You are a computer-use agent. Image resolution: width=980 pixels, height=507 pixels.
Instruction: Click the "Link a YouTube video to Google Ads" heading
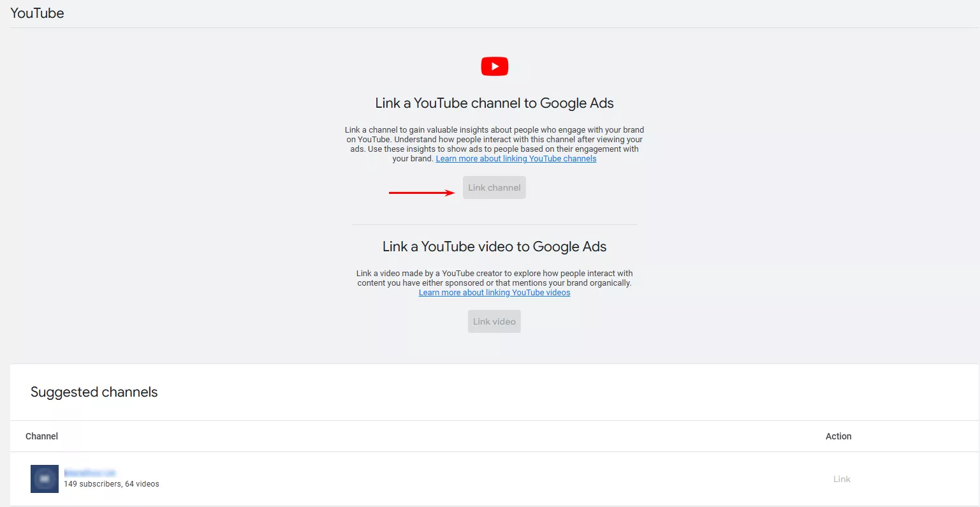(494, 246)
